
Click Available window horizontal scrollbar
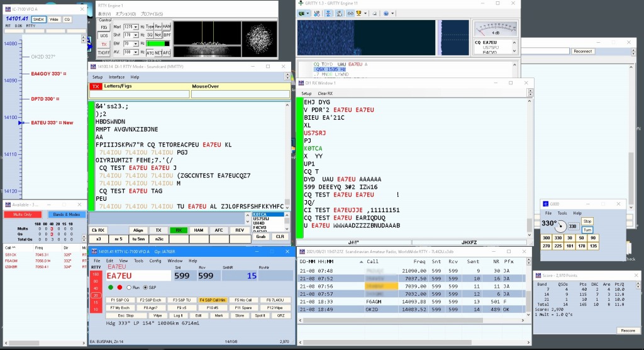click(x=45, y=342)
